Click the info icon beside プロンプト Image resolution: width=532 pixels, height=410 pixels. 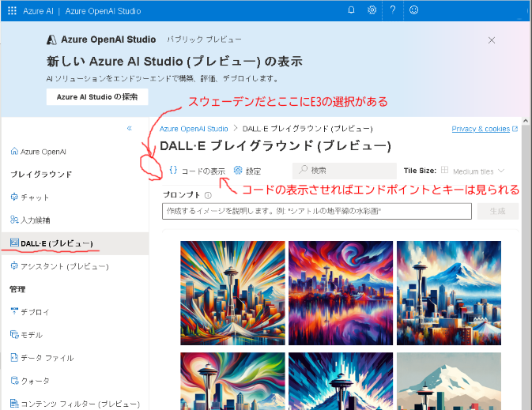pos(208,195)
